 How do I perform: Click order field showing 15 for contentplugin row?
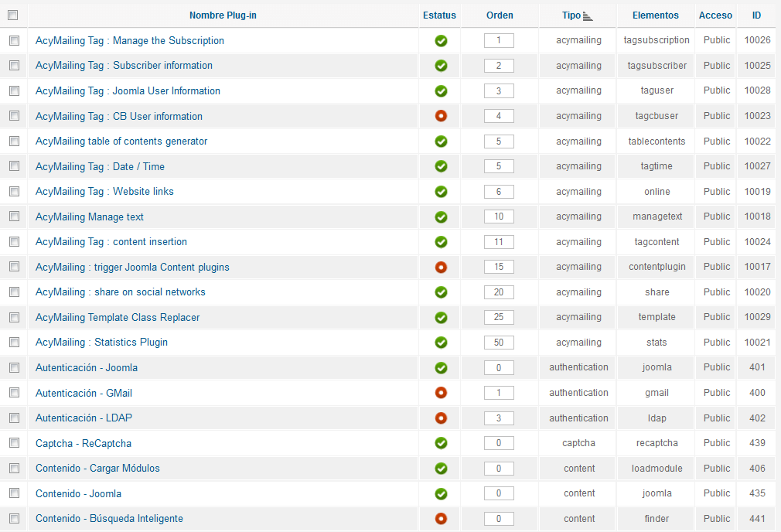(x=499, y=267)
